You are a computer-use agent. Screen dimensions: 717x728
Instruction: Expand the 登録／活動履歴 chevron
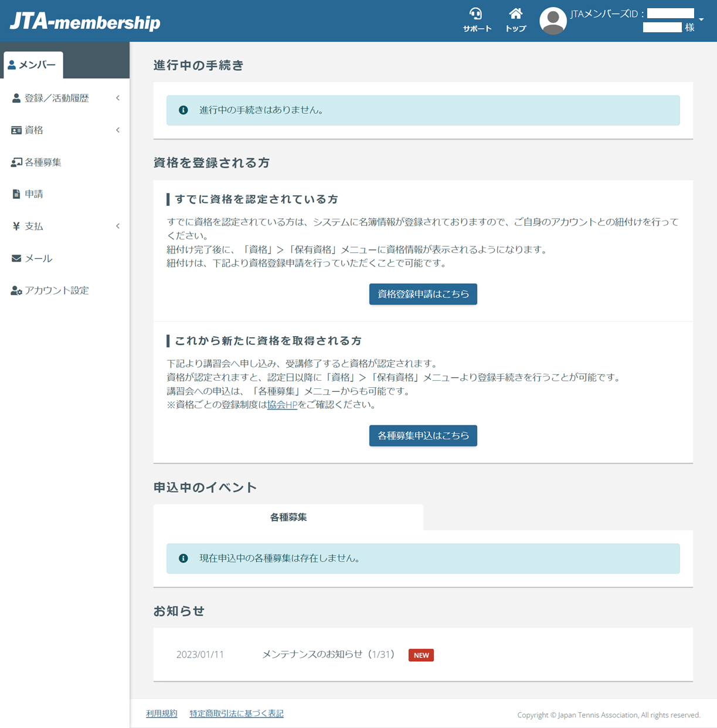[x=118, y=98]
